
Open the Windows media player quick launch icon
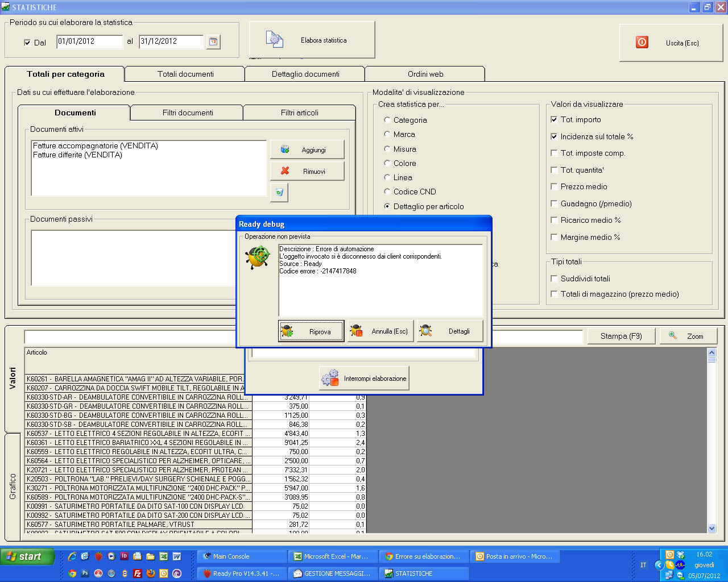click(111, 556)
